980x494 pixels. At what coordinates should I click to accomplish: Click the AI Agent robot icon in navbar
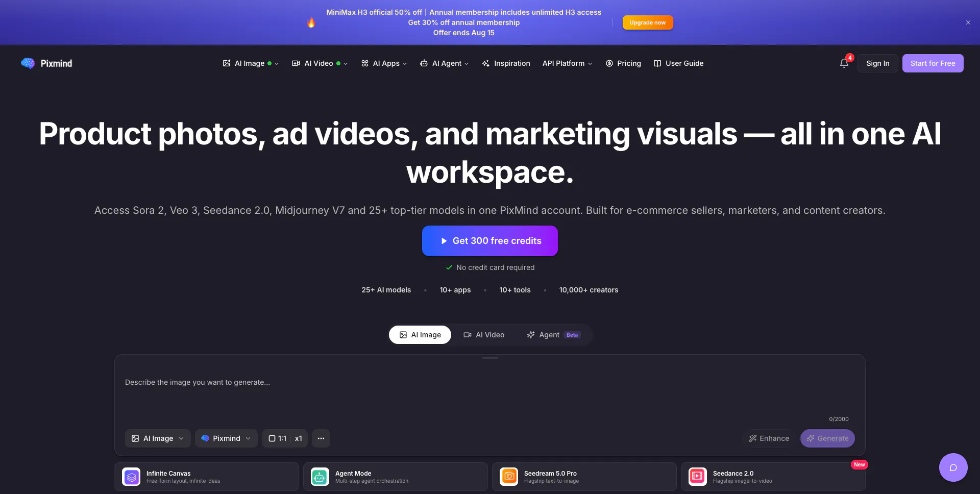pos(424,63)
